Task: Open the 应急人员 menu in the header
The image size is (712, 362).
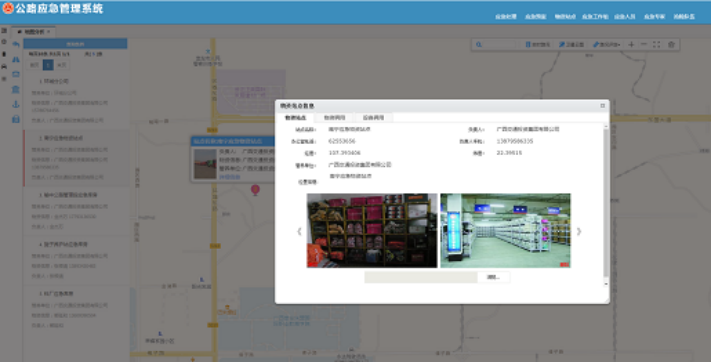Action: point(625,17)
